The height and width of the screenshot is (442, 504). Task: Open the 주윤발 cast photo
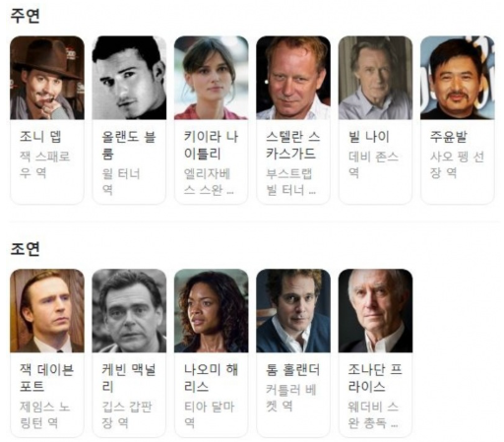click(x=457, y=78)
